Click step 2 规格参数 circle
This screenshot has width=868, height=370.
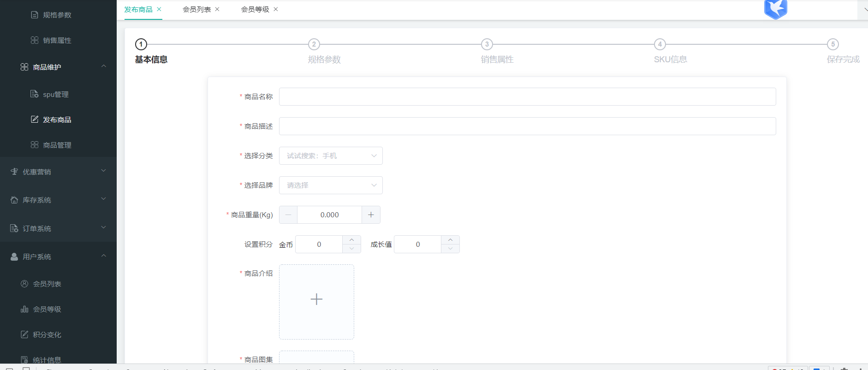pyautogui.click(x=314, y=44)
